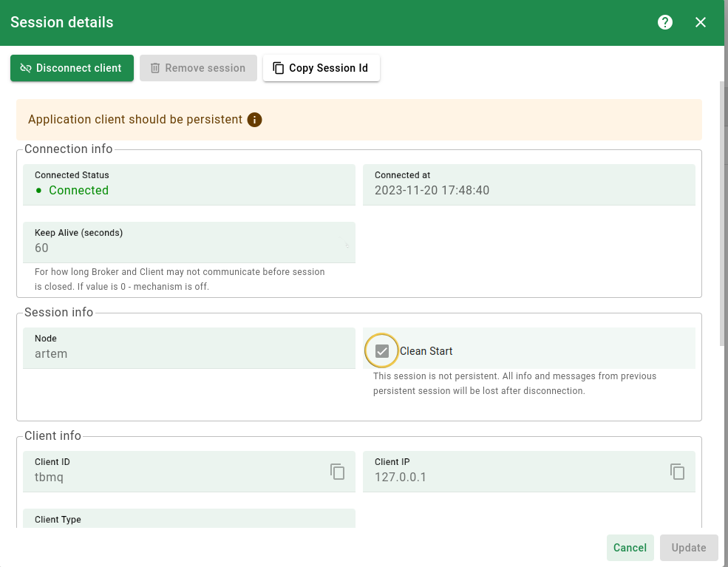Click the Remove session button

click(x=198, y=68)
